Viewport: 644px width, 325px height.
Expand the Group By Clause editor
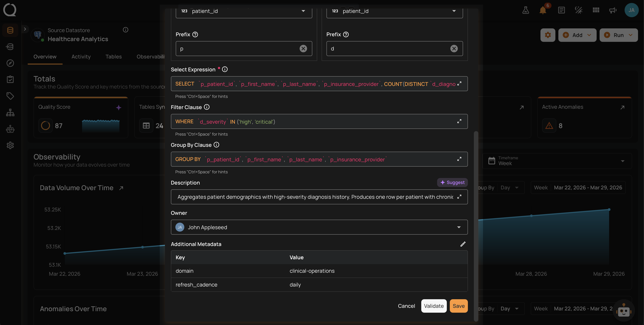tap(459, 159)
